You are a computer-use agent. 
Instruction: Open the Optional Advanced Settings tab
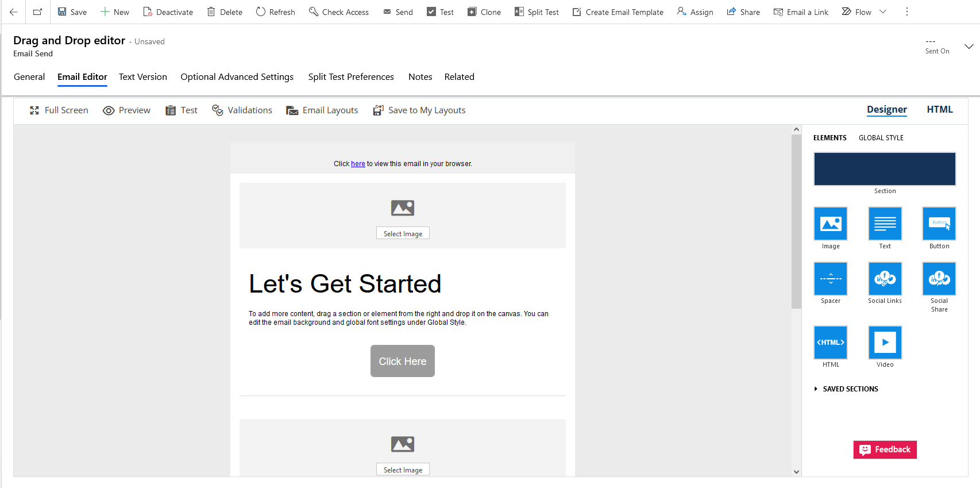pos(237,77)
